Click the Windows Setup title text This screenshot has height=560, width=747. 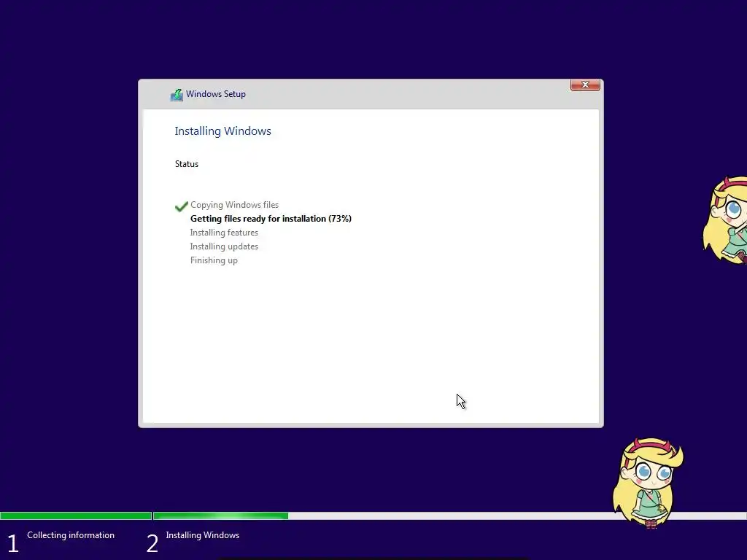click(x=216, y=94)
